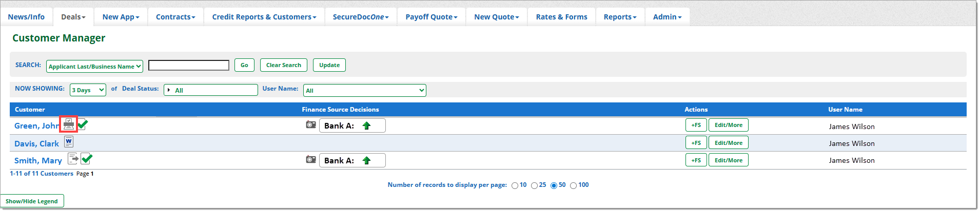Open the 3 Days time range dropdown
The height and width of the screenshot is (212, 980).
(88, 90)
